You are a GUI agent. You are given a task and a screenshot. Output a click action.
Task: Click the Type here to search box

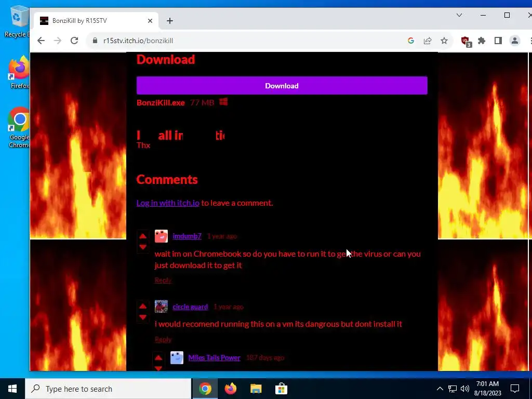point(108,389)
